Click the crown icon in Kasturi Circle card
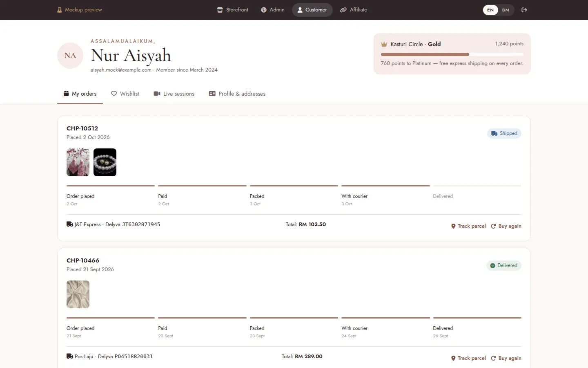588x368 pixels. pyautogui.click(x=384, y=44)
